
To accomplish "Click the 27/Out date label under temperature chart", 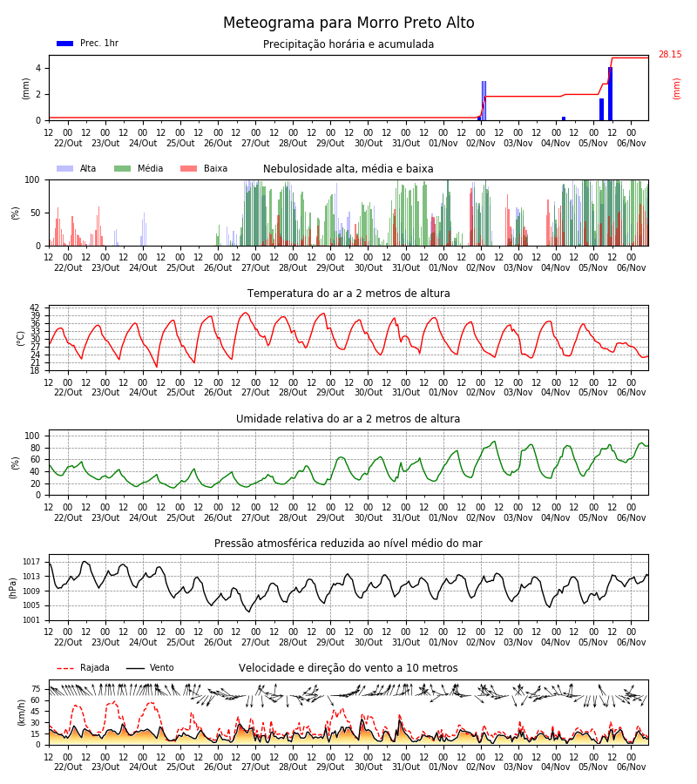I will pos(255,393).
